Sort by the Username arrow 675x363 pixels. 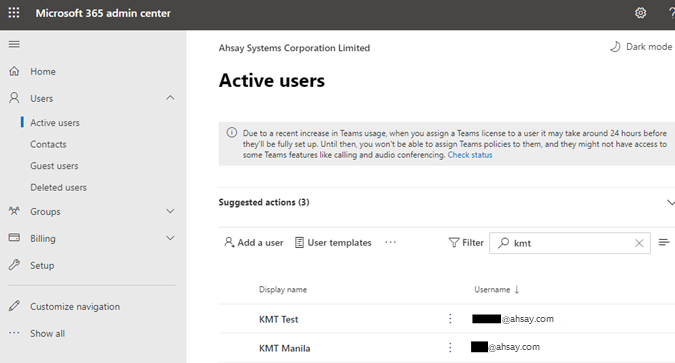(517, 289)
